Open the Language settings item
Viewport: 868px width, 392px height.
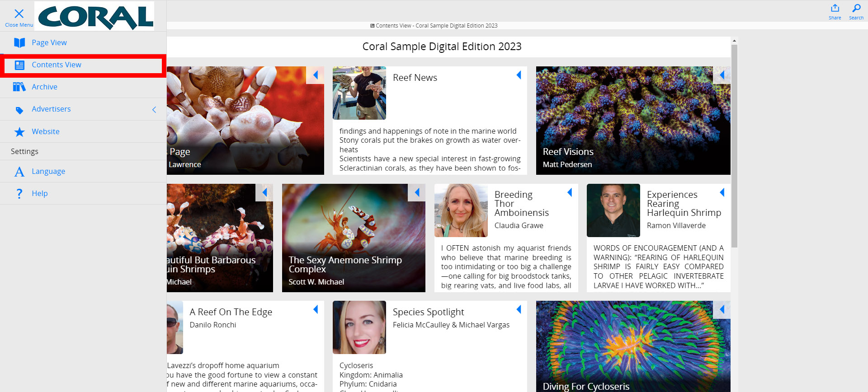[48, 171]
